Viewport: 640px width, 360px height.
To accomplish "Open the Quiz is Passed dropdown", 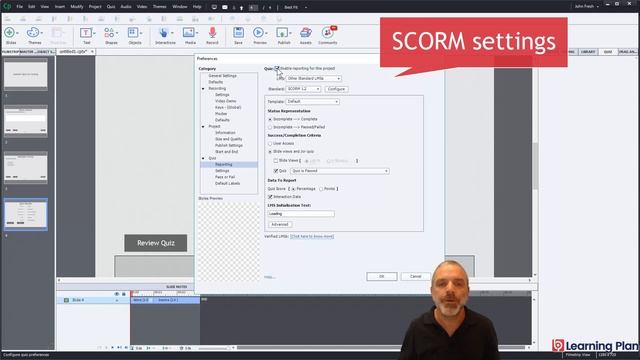I will coord(340,171).
